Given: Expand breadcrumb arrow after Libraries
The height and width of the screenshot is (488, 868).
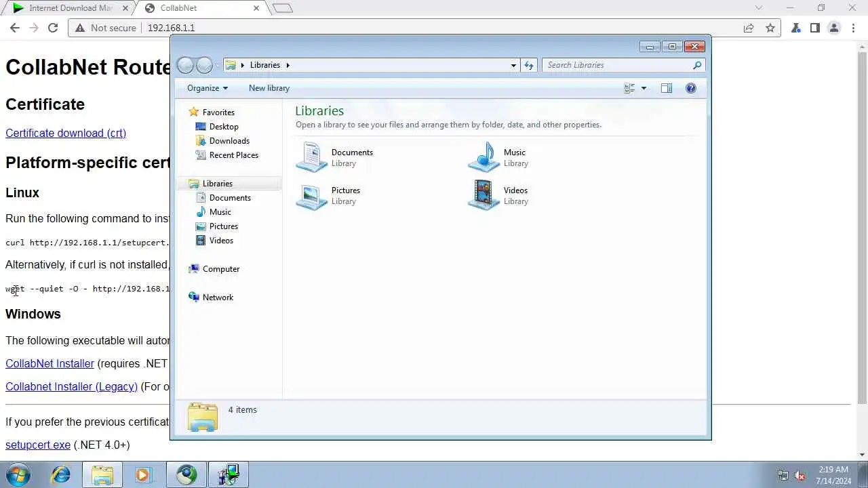Looking at the screenshot, I should click(x=288, y=65).
